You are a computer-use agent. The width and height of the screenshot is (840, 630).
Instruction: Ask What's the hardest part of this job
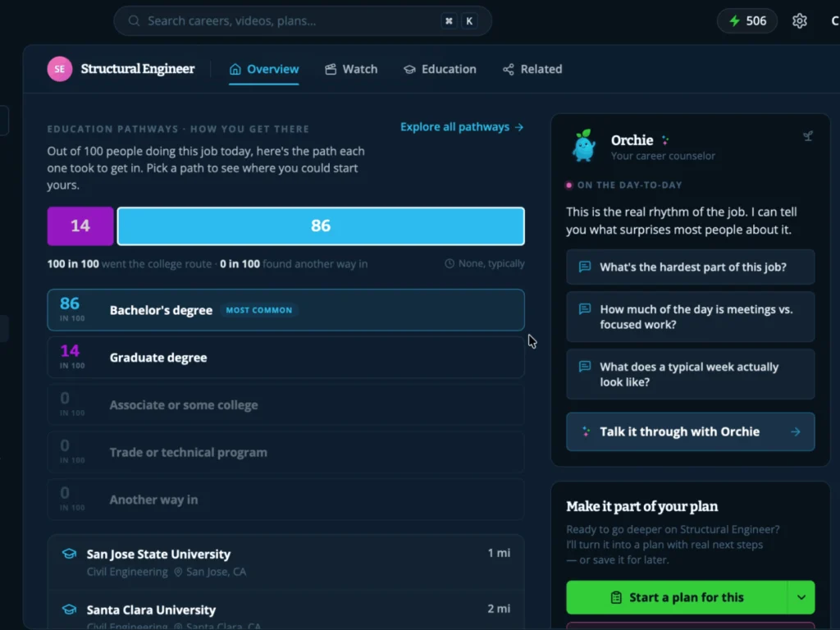[x=691, y=267]
